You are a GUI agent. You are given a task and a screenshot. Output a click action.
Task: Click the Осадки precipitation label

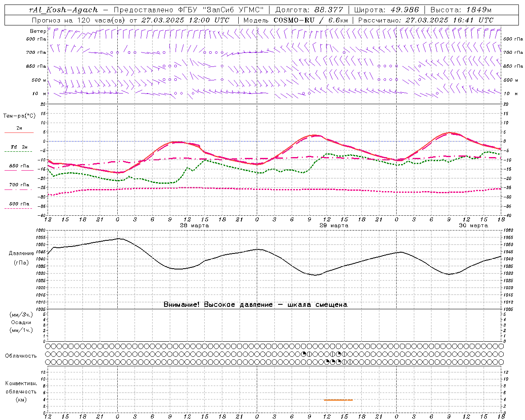[21, 322]
